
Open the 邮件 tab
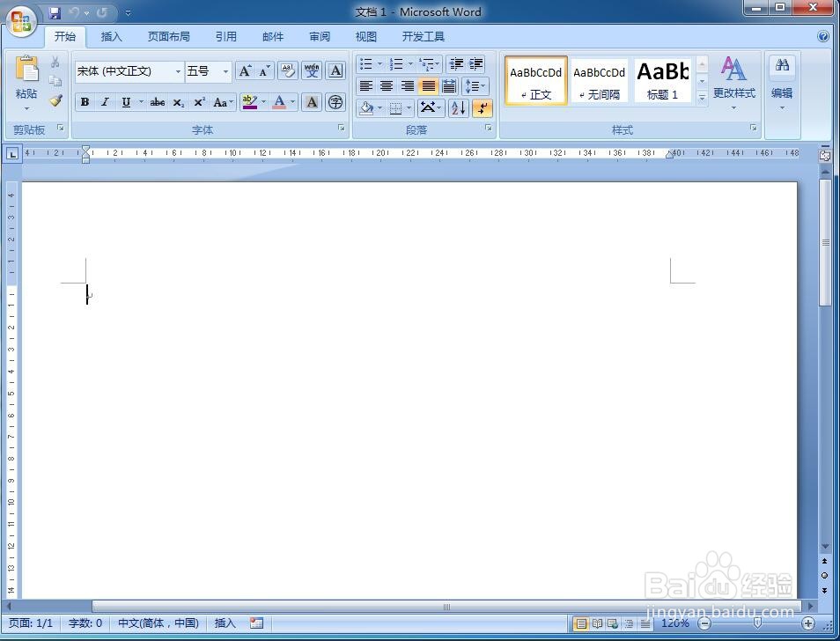tap(273, 36)
